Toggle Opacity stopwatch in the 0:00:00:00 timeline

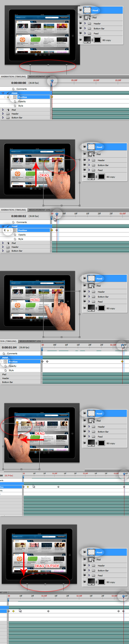(x=15, y=102)
